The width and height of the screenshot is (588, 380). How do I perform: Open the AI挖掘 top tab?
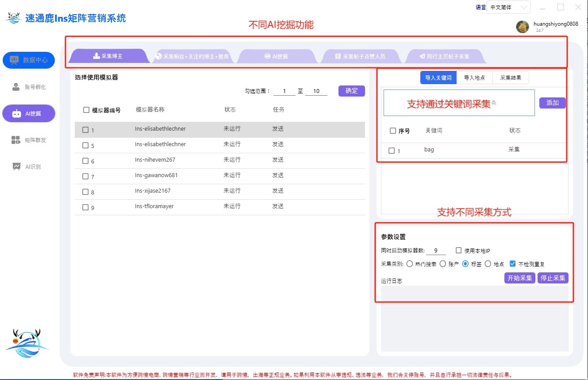(277, 56)
